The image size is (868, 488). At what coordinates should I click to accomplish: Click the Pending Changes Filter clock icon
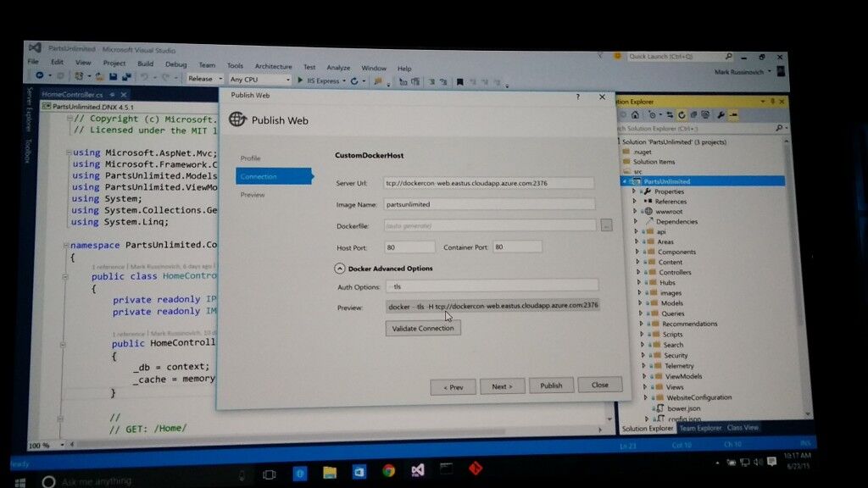653,115
